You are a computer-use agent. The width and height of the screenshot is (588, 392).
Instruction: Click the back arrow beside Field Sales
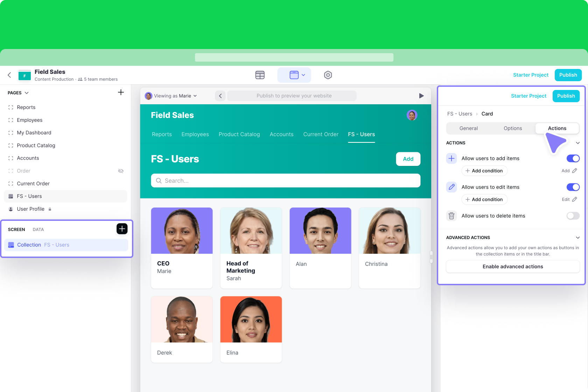pos(9,75)
